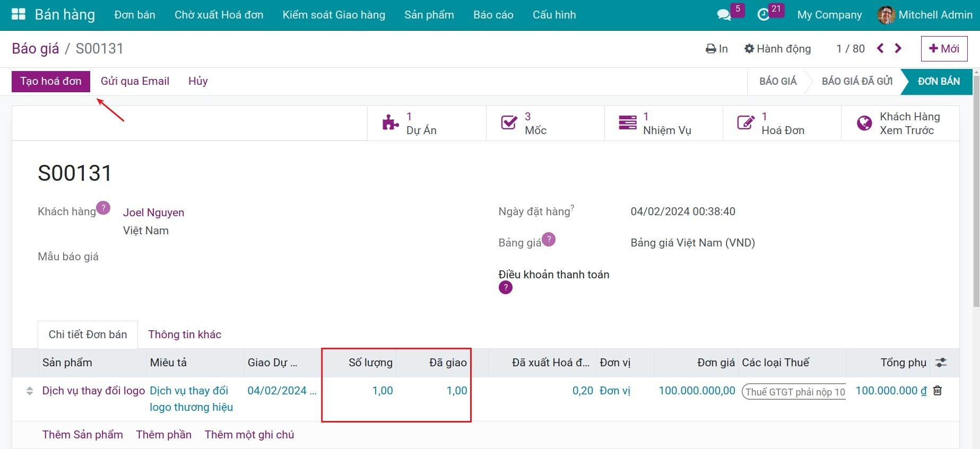Click the help icon under Điều khoản thanh toán
Screen dimensions: 980x449
point(506,288)
